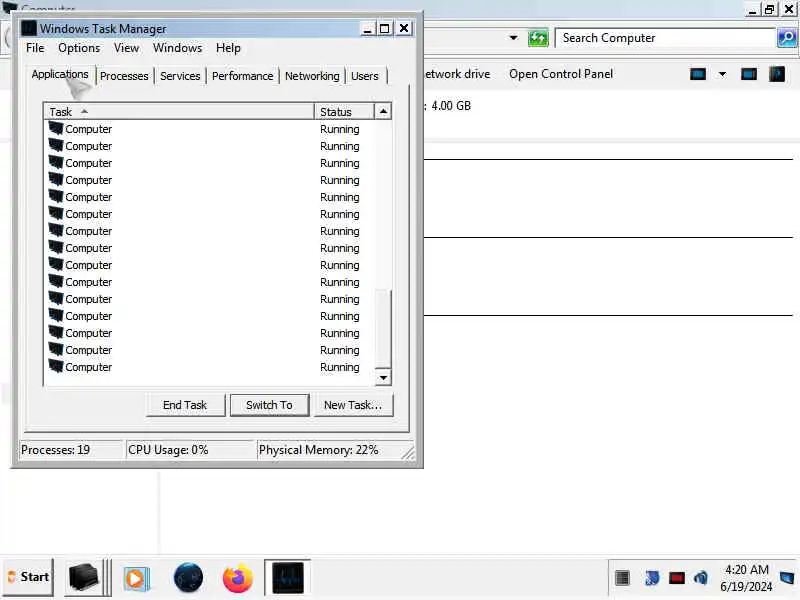800x600 pixels.
Task: Switch to the Networking tab
Action: coord(312,76)
